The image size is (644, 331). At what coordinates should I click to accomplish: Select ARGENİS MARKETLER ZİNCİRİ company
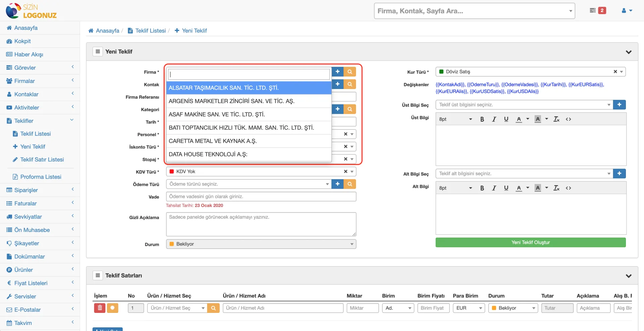(249, 101)
